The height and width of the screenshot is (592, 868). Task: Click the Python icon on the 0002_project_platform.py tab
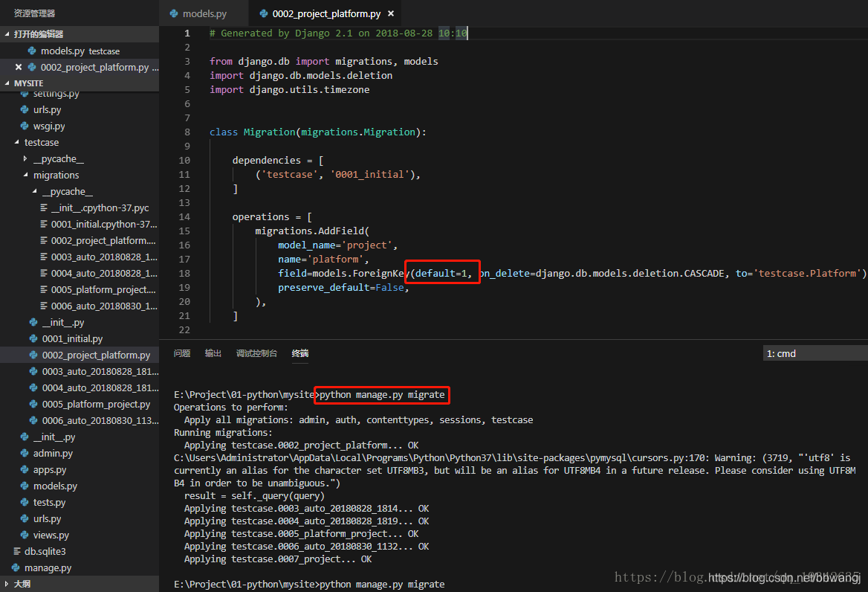pos(262,13)
